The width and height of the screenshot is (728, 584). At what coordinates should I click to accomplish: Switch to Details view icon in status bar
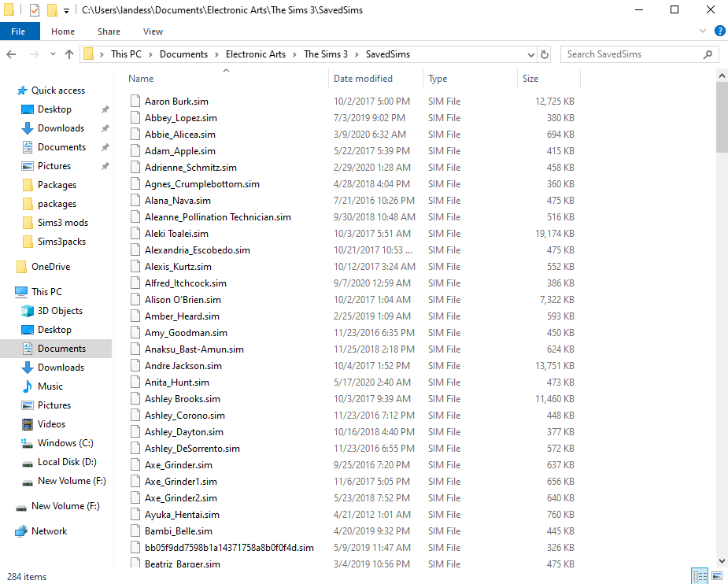click(699, 576)
